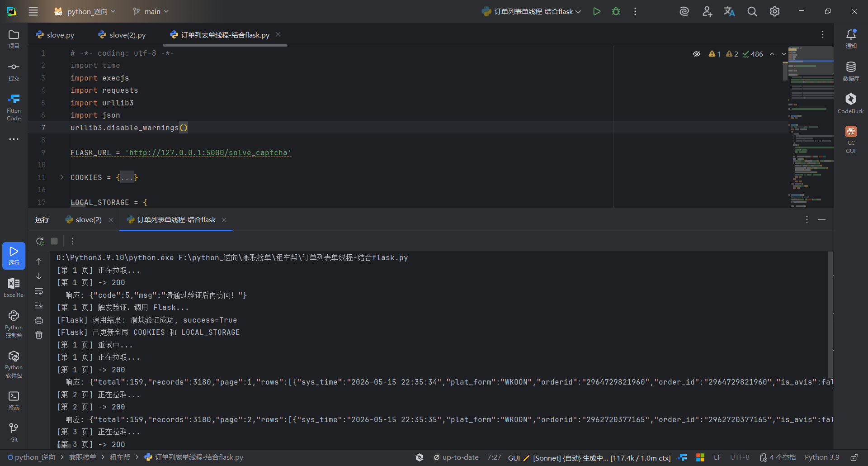Screen dimensions: 868x466
Task: Clear run output with trash icon
Action: click(x=39, y=335)
